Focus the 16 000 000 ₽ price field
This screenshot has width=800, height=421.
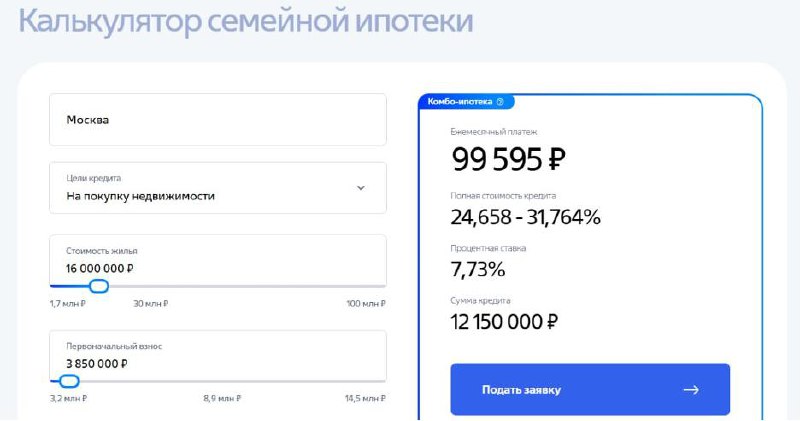100,268
